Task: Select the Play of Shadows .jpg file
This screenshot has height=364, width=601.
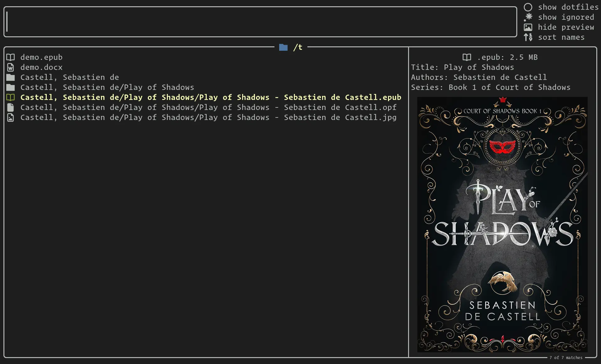Action: [x=208, y=117]
